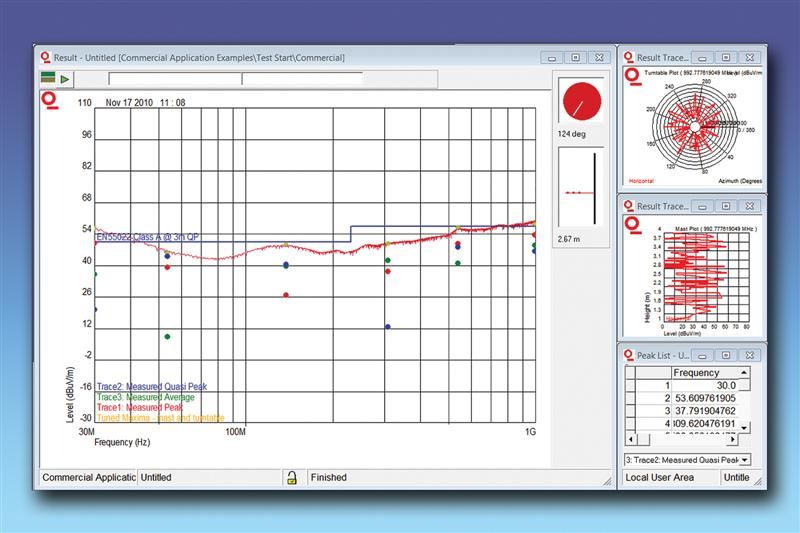
Task: Click the Peak List horizontal scrollbar thumb
Action: point(643,439)
